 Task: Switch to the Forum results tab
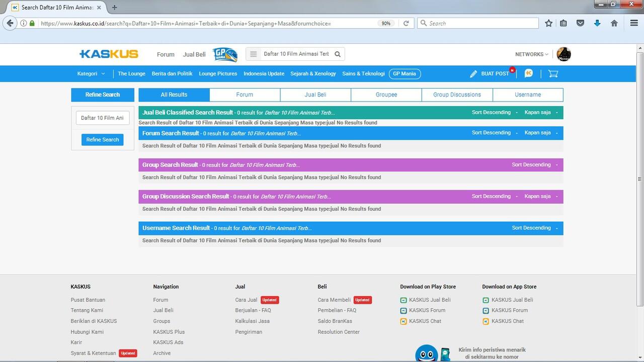[x=245, y=95]
